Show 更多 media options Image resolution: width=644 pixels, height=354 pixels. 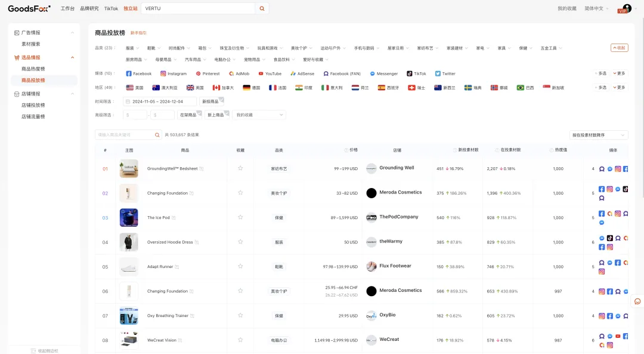[620, 73]
